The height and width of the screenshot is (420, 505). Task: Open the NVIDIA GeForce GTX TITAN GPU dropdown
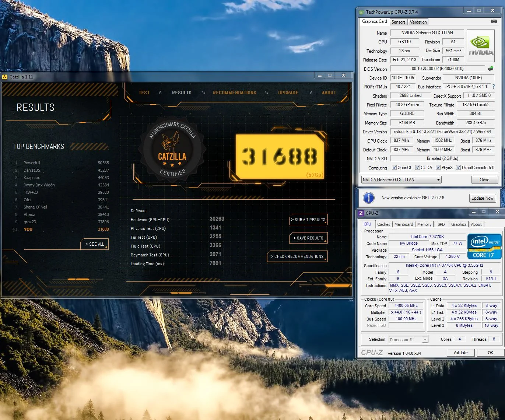(401, 180)
